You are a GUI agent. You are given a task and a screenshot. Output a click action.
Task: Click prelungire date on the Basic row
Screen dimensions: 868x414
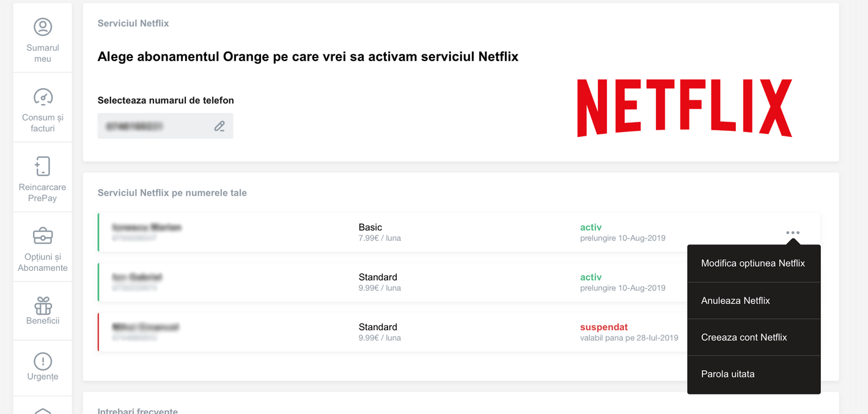pyautogui.click(x=623, y=238)
